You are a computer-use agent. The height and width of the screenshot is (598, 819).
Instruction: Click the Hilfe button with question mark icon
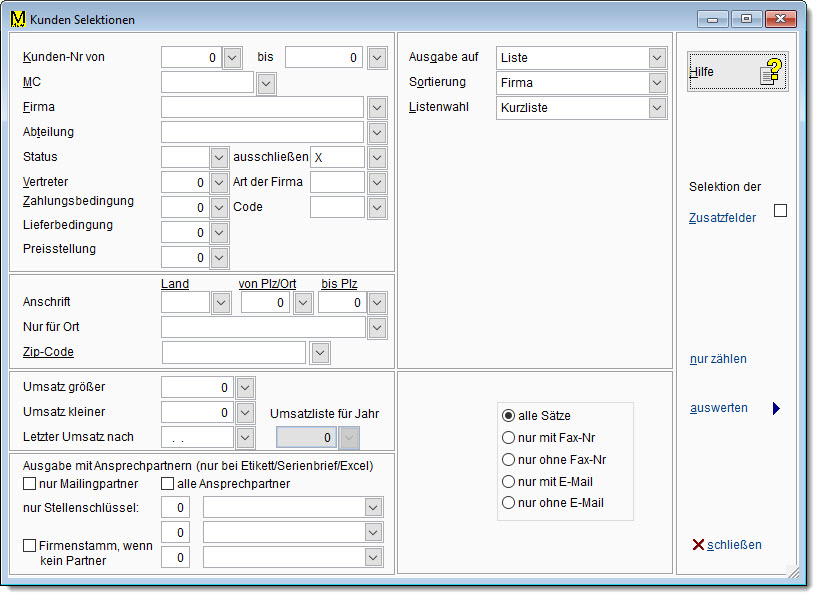(737, 72)
